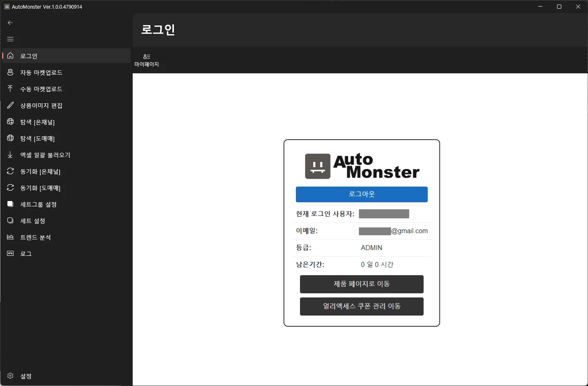Image resolution: width=588 pixels, height=386 pixels.
Task: Select the @gmail.com email text
Action: coord(410,231)
